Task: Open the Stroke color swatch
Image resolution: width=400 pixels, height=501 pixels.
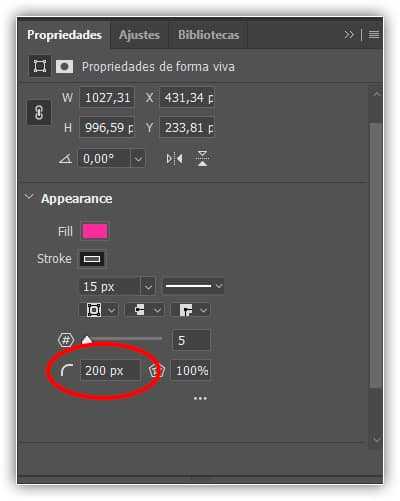Action: (x=92, y=259)
